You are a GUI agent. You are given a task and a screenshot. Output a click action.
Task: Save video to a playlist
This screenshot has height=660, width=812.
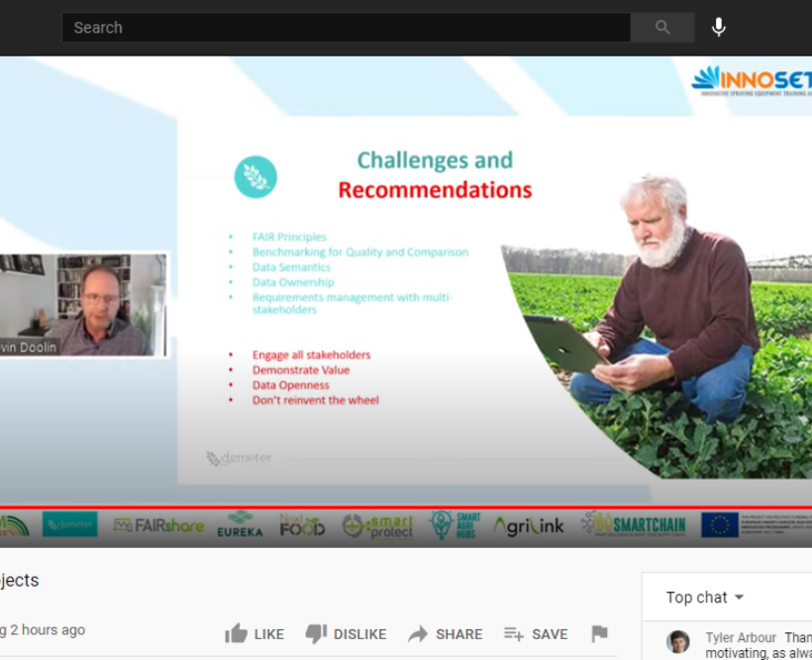(x=535, y=634)
